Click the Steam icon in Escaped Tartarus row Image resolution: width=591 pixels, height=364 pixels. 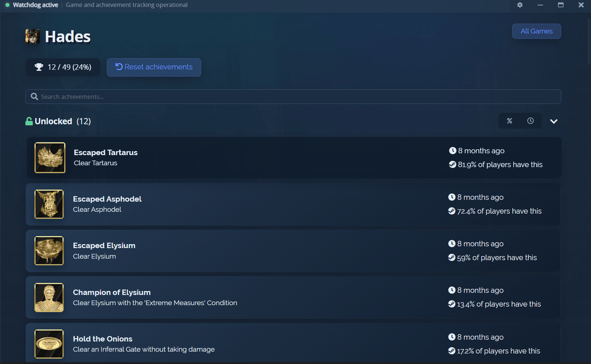(x=453, y=165)
